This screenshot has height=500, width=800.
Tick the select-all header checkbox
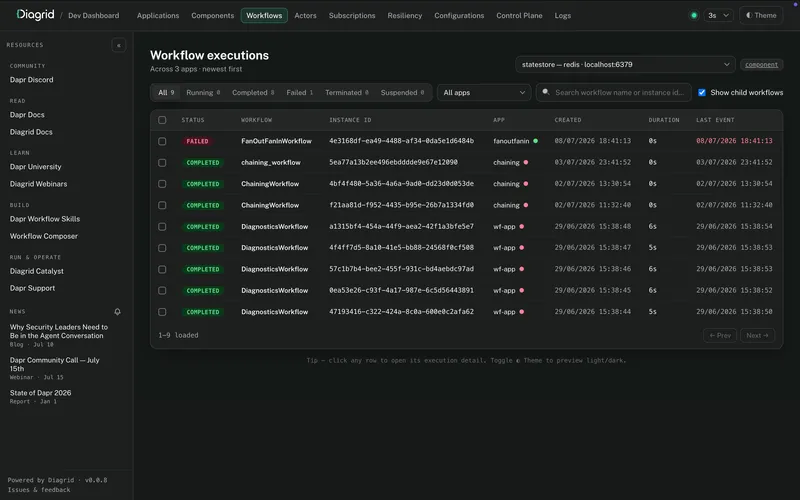tap(162, 120)
